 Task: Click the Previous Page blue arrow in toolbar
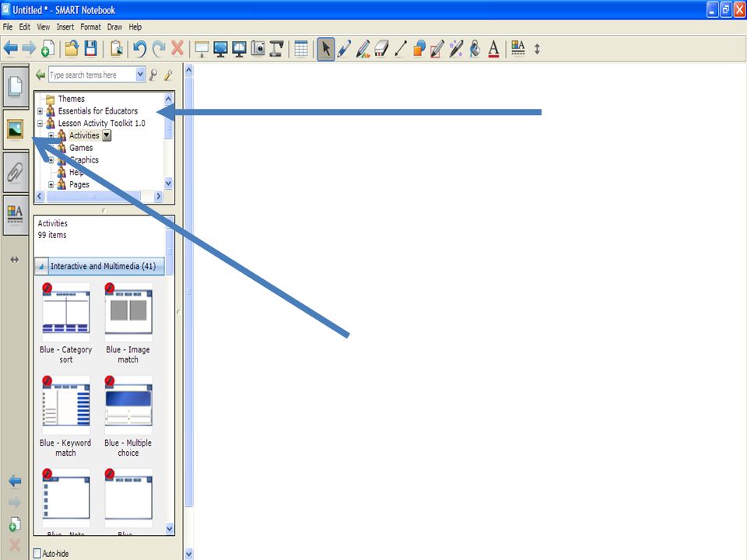[x=10, y=48]
